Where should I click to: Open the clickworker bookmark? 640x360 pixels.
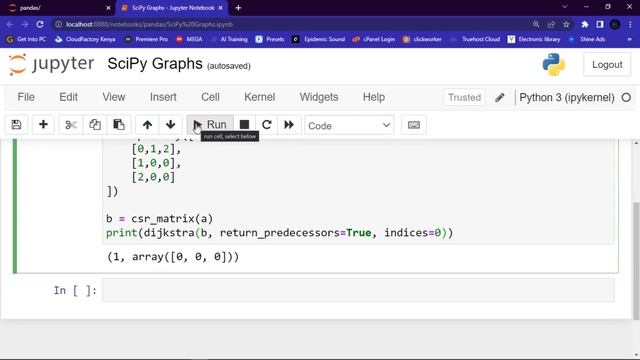422,39
